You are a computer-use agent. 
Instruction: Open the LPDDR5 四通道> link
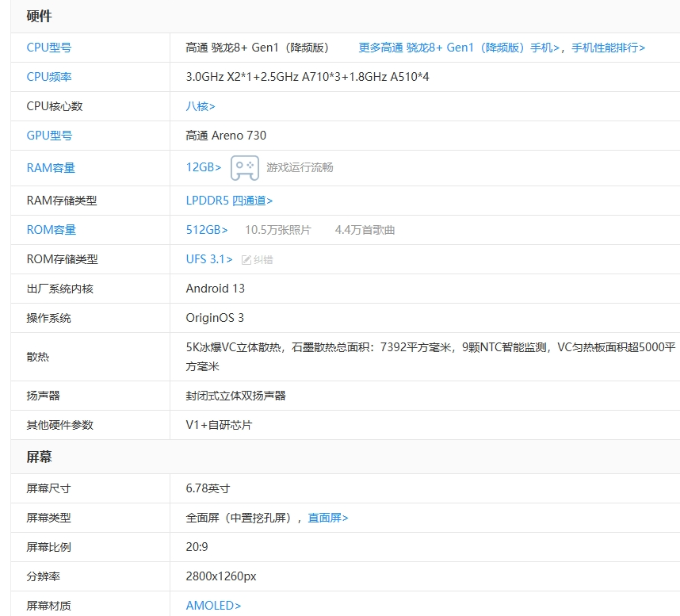229,201
